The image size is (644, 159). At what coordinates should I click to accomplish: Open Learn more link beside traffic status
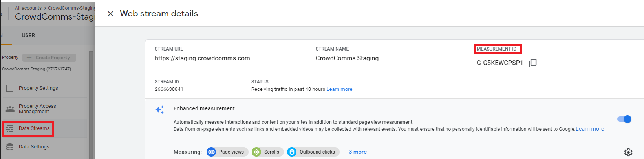click(x=339, y=89)
